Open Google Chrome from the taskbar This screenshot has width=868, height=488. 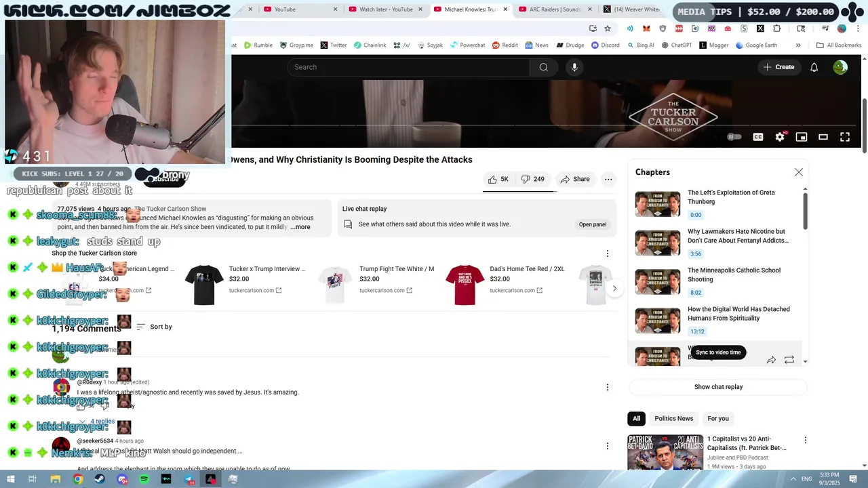(78, 479)
